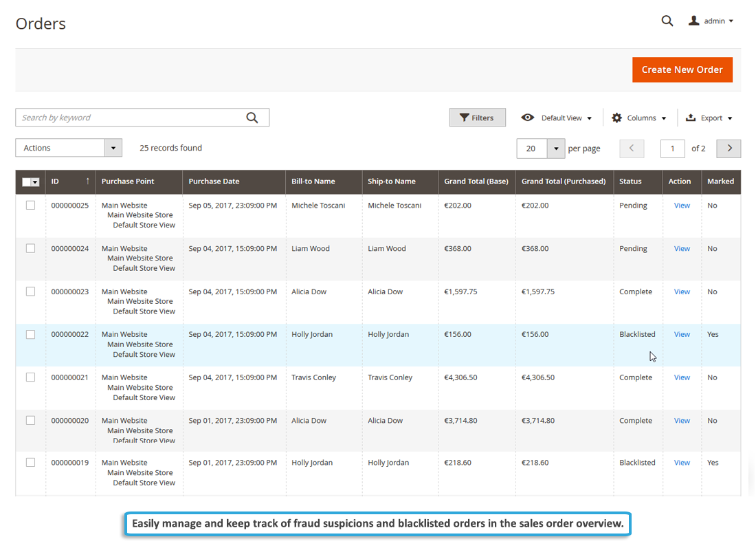756x550 pixels.
Task: Click Sep 05, 2017 purchase date cell
Action: click(233, 205)
